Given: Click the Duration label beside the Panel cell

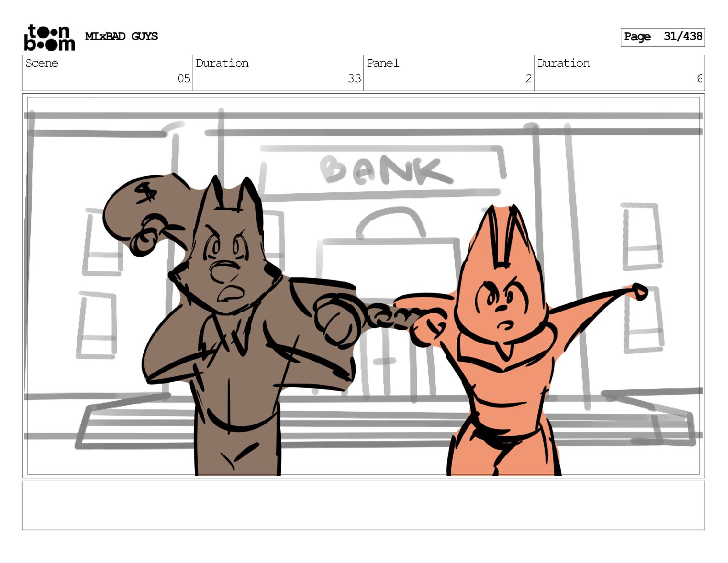Looking at the screenshot, I should click(x=563, y=63).
